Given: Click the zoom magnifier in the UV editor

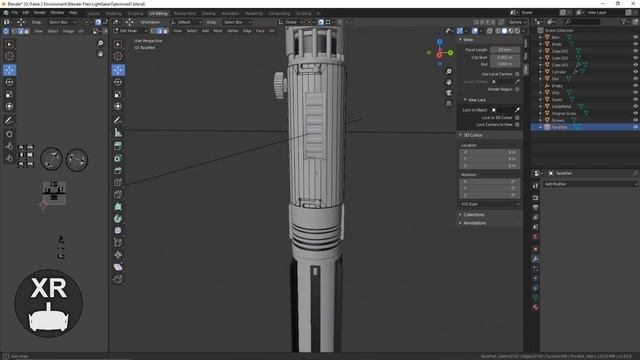Looking at the screenshot, I should [100, 43].
